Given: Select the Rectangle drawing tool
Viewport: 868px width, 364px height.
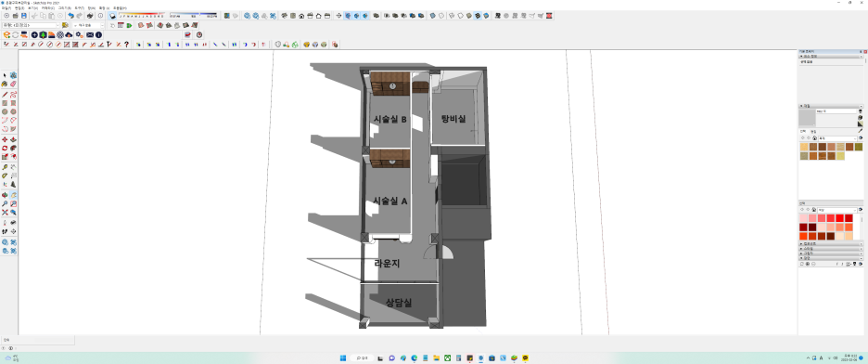Looking at the screenshot, I should pyautogui.click(x=5, y=103).
